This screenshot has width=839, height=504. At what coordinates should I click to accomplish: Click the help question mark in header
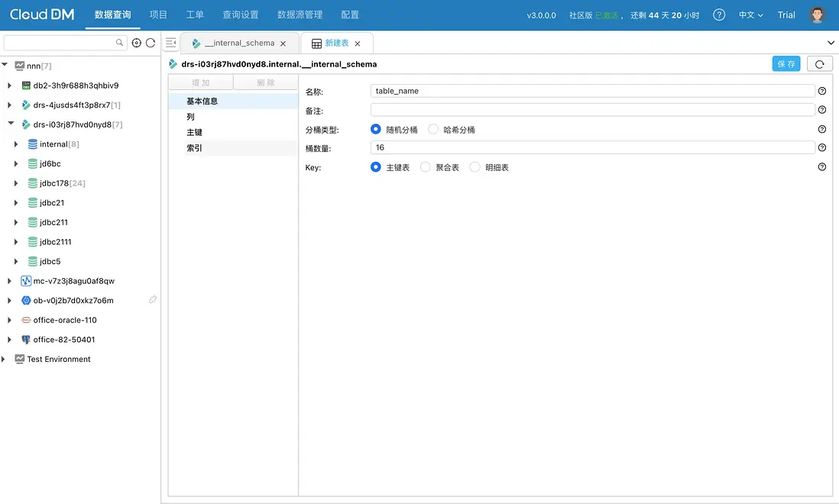[718, 15]
